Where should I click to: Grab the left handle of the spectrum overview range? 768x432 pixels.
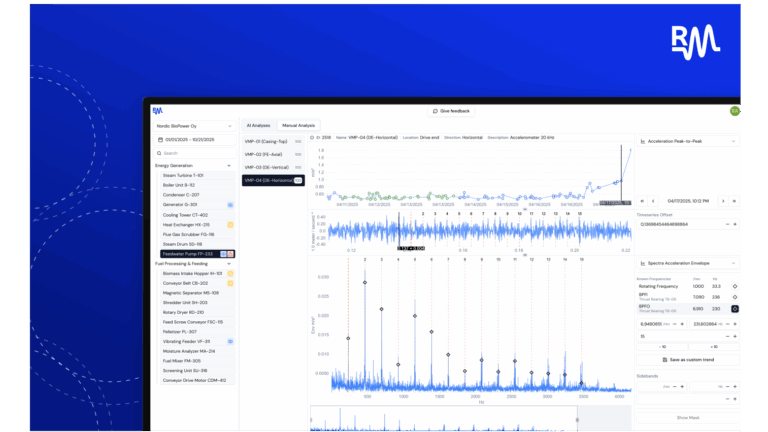pyautogui.click(x=311, y=420)
